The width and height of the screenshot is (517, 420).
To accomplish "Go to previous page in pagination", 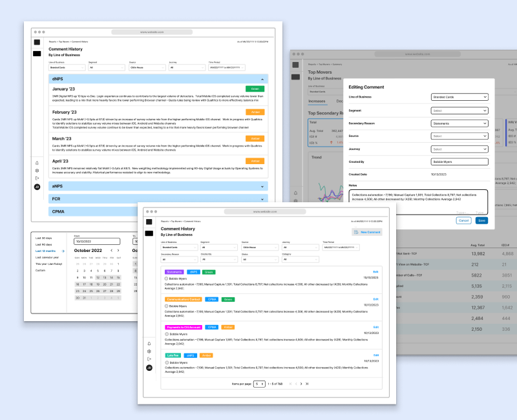I will pos(296,384).
